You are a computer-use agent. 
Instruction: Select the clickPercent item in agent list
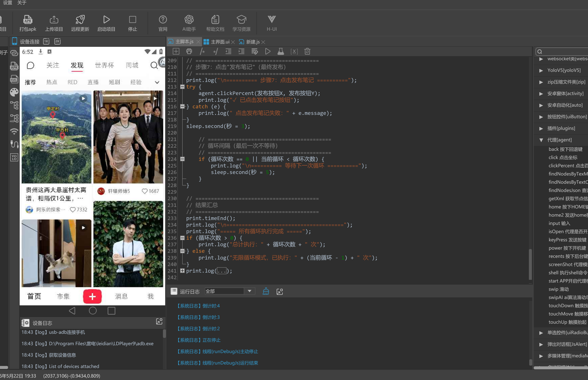click(568, 166)
